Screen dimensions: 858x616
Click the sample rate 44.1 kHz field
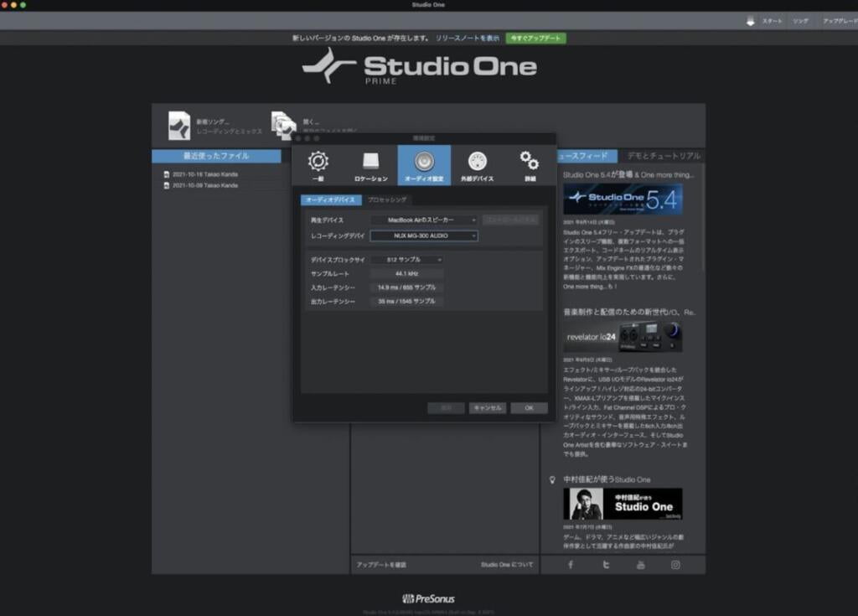pos(406,273)
